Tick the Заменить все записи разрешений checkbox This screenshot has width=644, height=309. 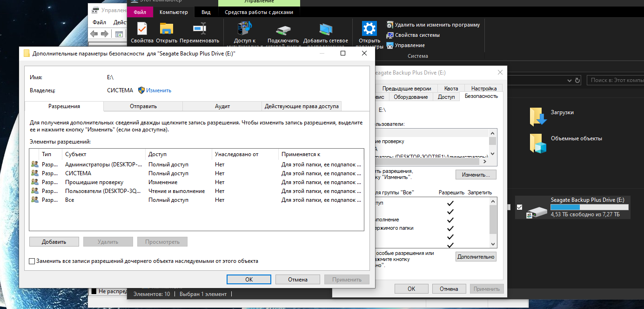click(x=32, y=261)
